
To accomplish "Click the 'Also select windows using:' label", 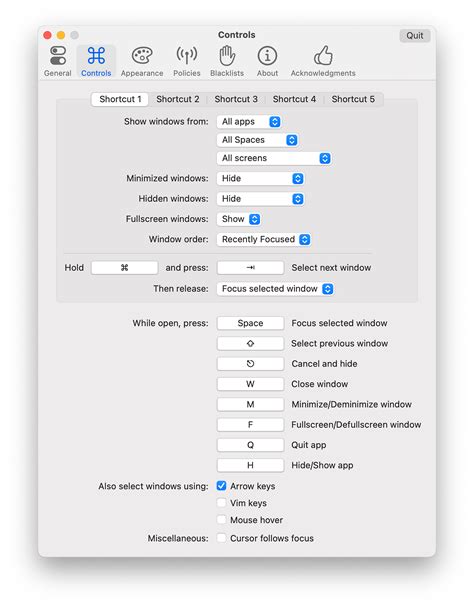I will [x=153, y=486].
